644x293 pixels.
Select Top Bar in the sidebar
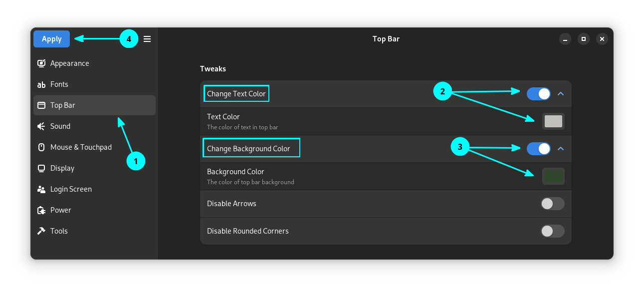[94, 105]
